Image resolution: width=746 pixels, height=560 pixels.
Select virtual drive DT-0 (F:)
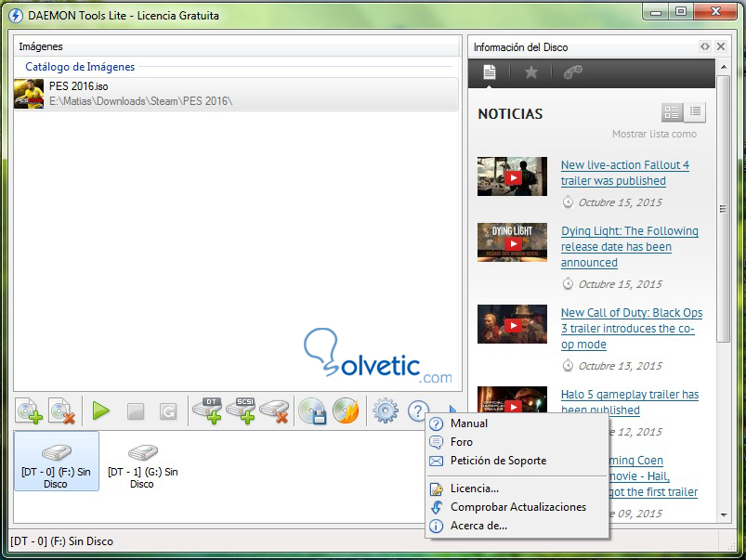(x=56, y=461)
